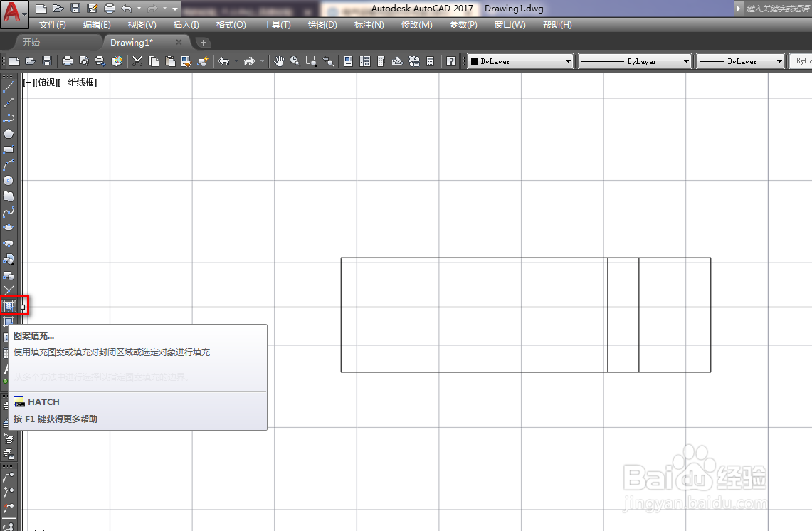
Task: Click Copy in the standard toolbar
Action: click(x=154, y=61)
